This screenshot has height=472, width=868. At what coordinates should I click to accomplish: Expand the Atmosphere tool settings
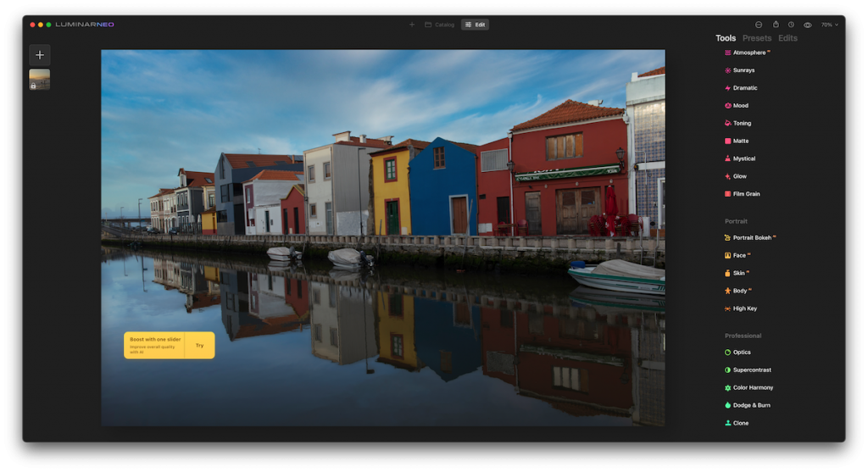tap(748, 53)
